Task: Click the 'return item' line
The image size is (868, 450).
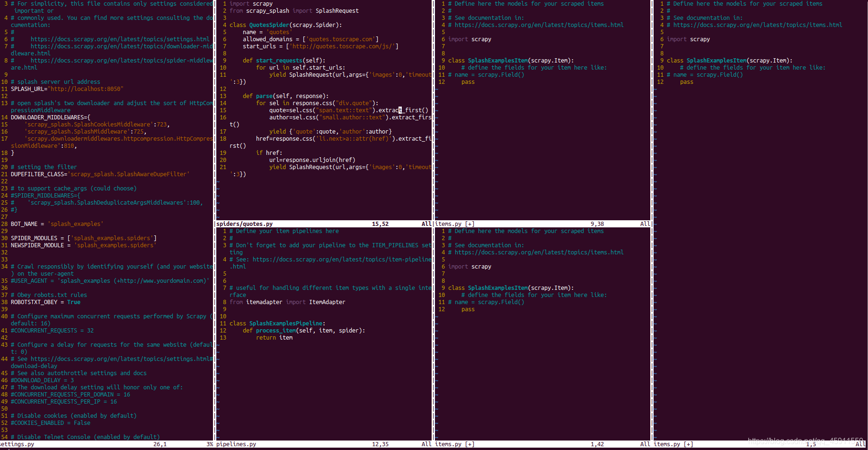Action: pyautogui.click(x=274, y=338)
